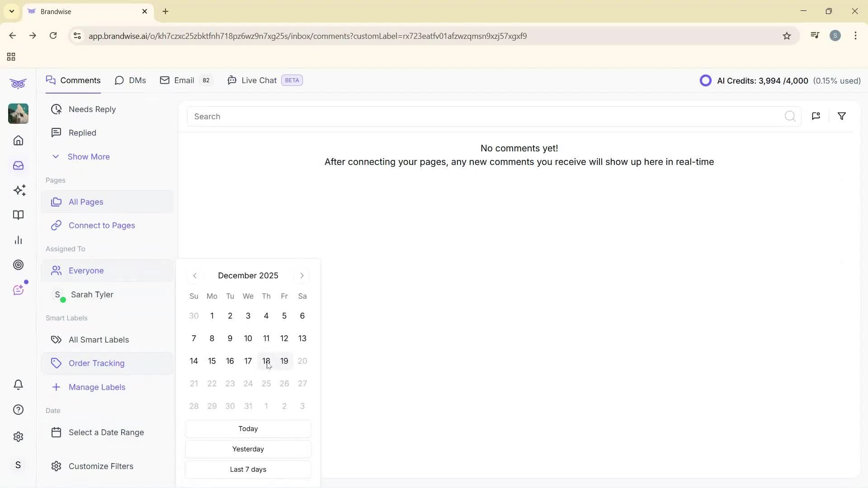868x488 pixels.
Task: Select December 25 on the calendar
Action: [x=266, y=383]
